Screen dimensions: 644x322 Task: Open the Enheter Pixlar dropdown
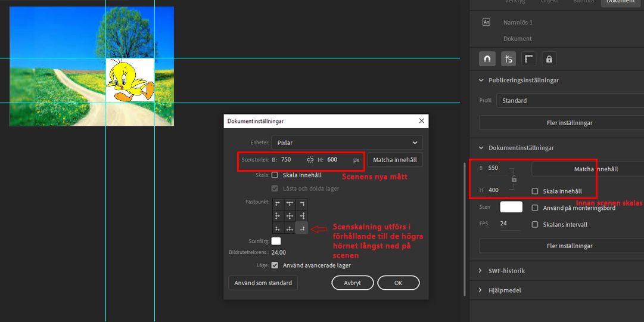(x=347, y=143)
